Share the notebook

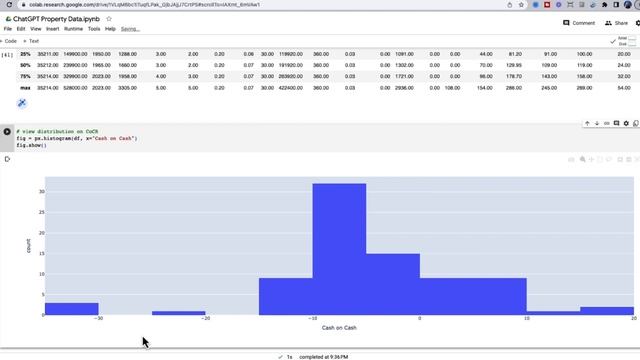[616, 23]
